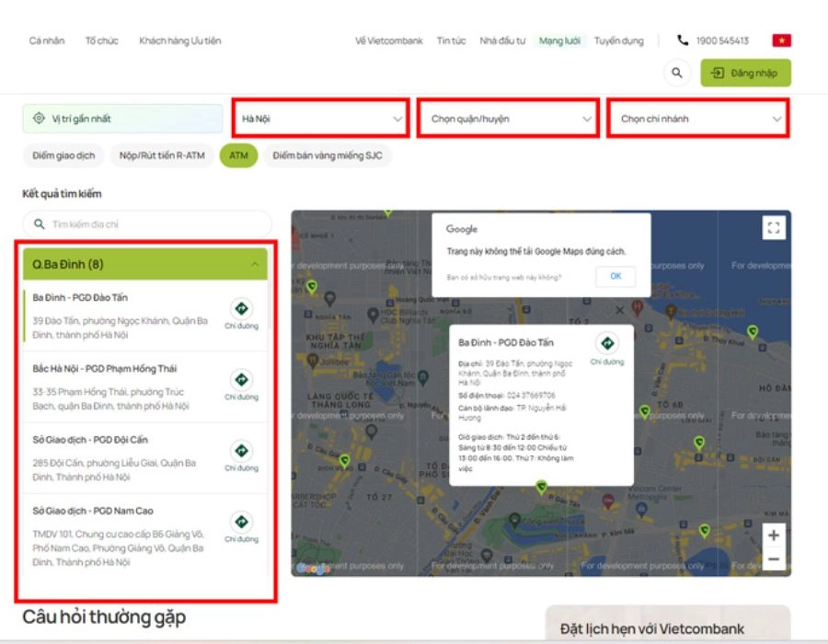Viewport: 828px width, 644px height.
Task: Click the Đặt lịch hẹn với Vietcombank card
Action: pyautogui.click(x=668, y=624)
